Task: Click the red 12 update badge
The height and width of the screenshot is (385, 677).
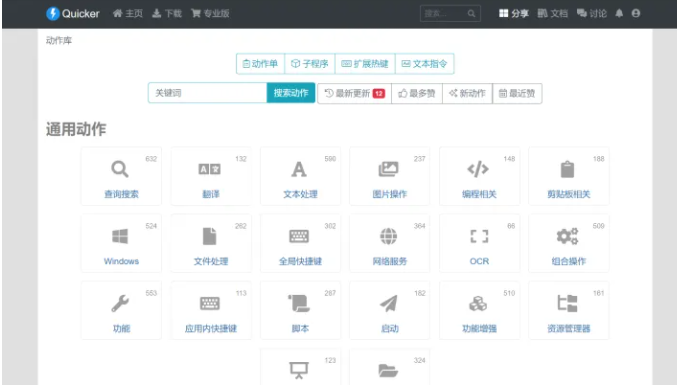Action: (x=379, y=93)
